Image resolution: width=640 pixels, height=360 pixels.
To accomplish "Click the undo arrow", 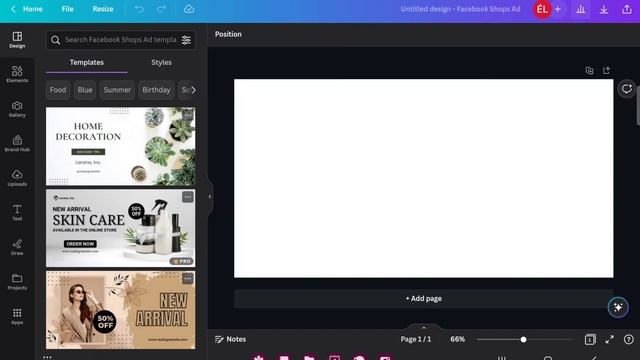I will coord(139,9).
